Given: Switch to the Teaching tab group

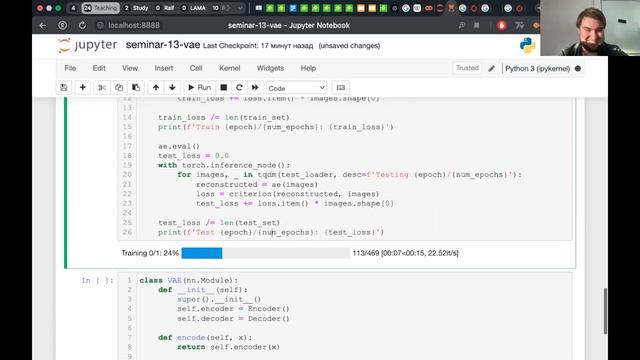Looking at the screenshot, I should point(100,8).
